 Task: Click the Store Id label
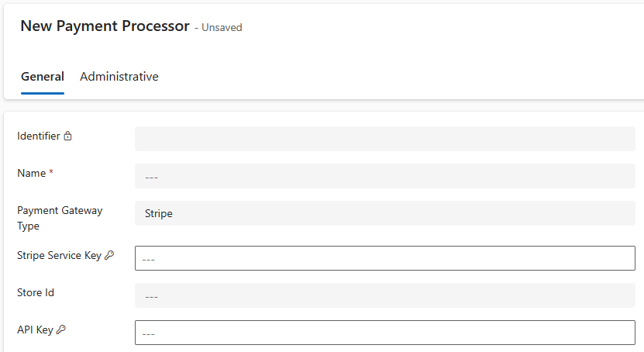tap(35, 292)
